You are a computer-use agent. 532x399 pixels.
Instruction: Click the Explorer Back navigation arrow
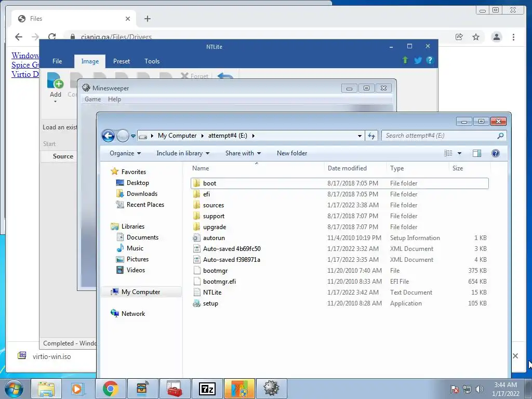point(108,136)
